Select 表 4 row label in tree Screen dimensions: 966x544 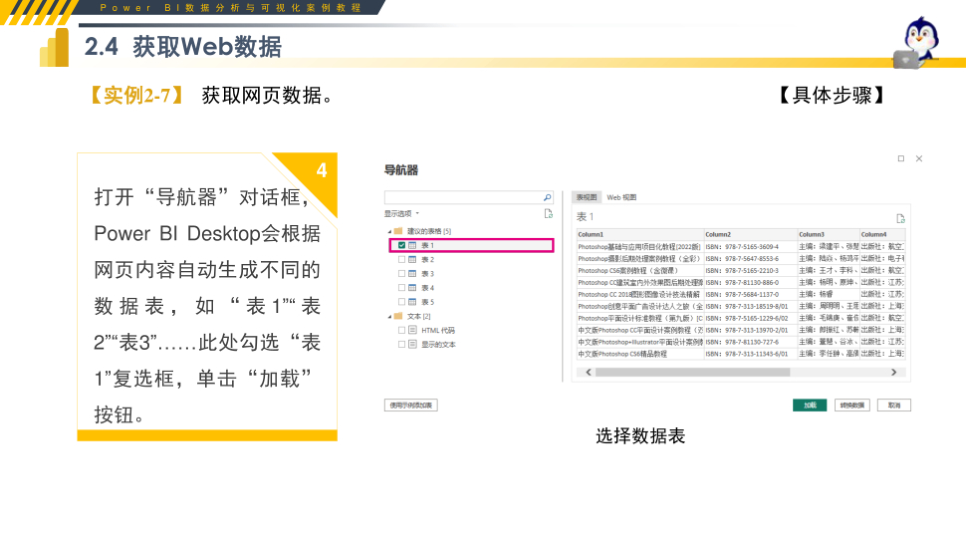point(428,288)
